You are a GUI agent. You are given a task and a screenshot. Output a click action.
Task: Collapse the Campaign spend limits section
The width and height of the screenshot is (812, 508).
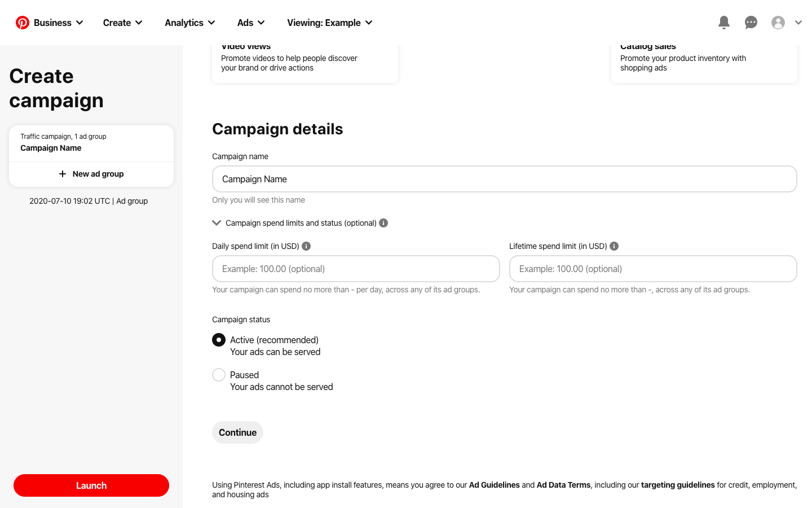point(217,222)
